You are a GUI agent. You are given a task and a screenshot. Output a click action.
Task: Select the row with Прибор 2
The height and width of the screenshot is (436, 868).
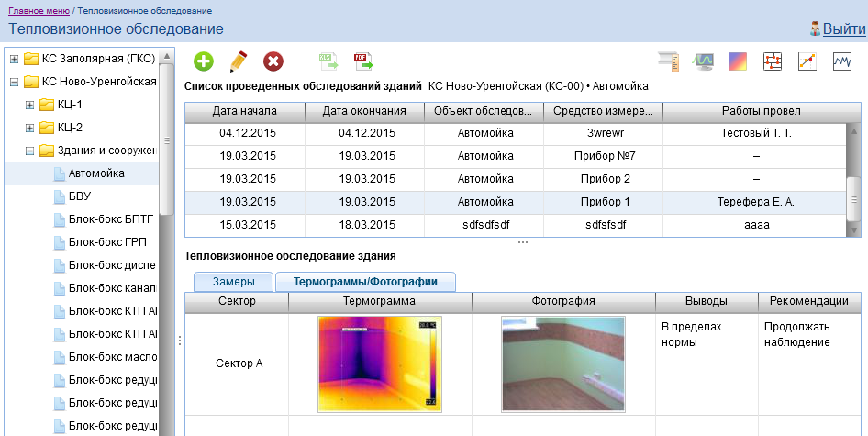516,179
